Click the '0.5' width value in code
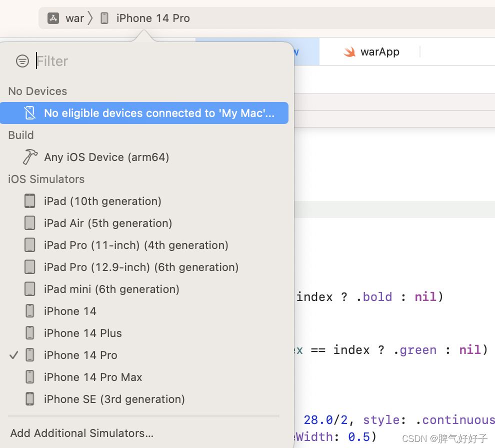Image resolution: width=495 pixels, height=448 pixels. click(359, 437)
